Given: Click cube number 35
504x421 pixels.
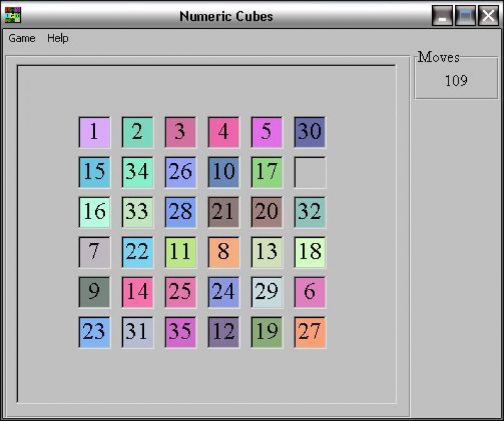Looking at the screenshot, I should click(x=181, y=333).
